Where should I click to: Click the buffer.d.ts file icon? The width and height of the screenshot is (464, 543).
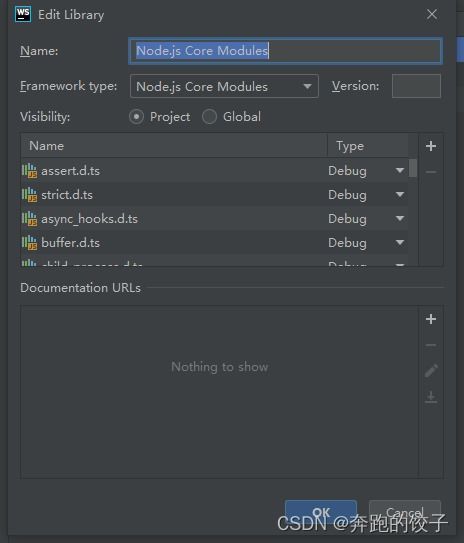[x=29, y=243]
